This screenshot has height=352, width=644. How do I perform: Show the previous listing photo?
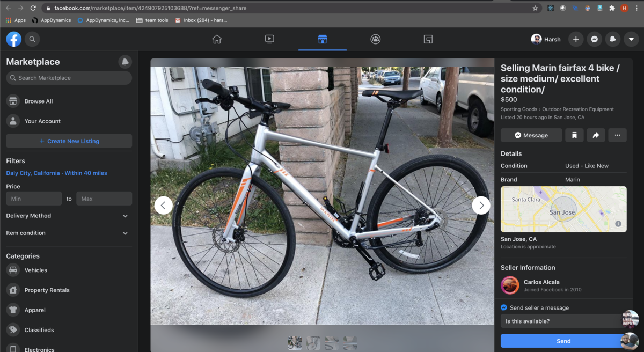(x=163, y=205)
